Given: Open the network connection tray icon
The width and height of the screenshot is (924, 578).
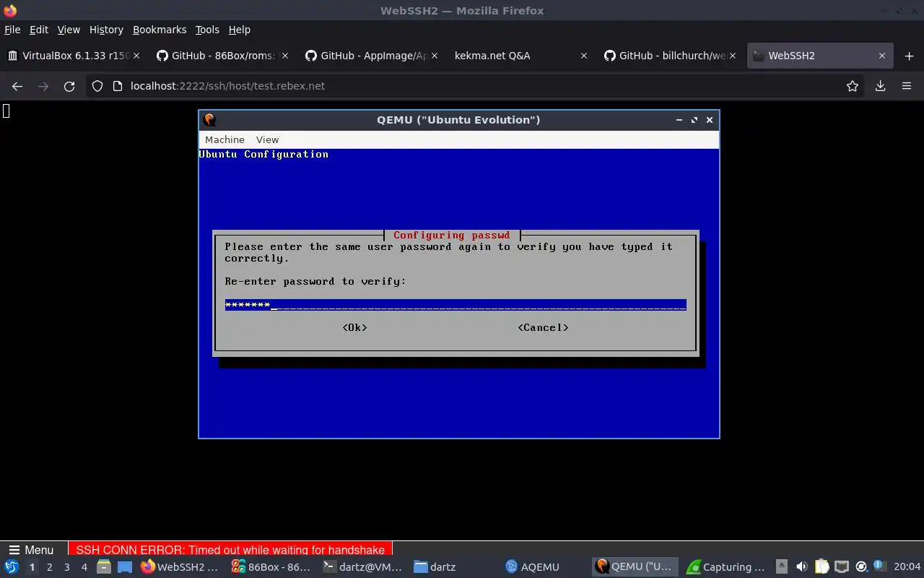Looking at the screenshot, I should click(x=841, y=567).
